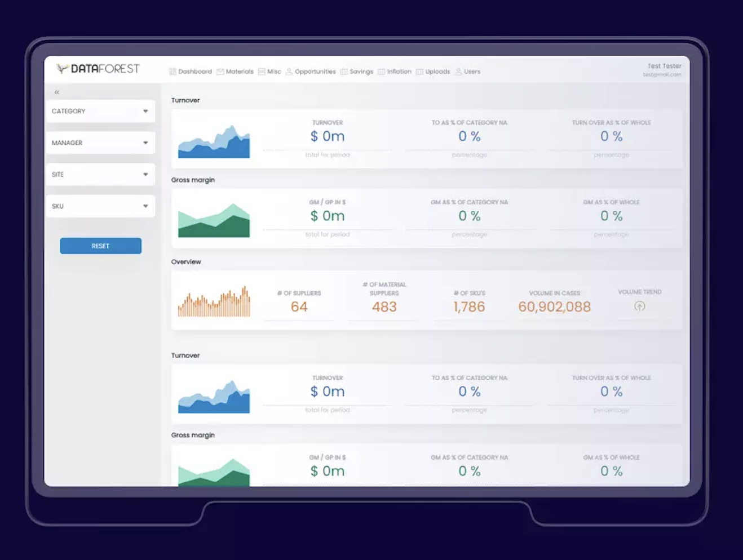Click the Opportunities person icon
This screenshot has height=560, width=743.
pos(289,72)
